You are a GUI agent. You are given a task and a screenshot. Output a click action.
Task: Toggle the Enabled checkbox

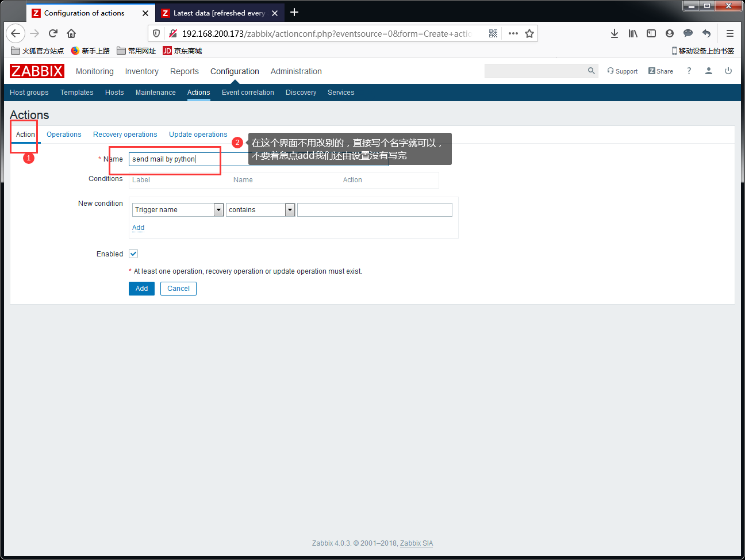[x=133, y=254]
